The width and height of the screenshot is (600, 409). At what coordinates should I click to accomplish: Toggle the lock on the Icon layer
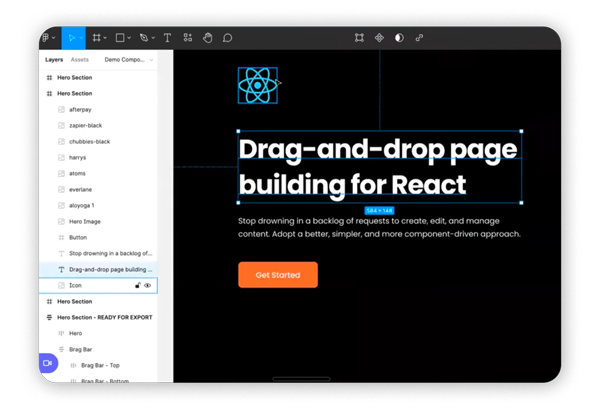coord(138,285)
